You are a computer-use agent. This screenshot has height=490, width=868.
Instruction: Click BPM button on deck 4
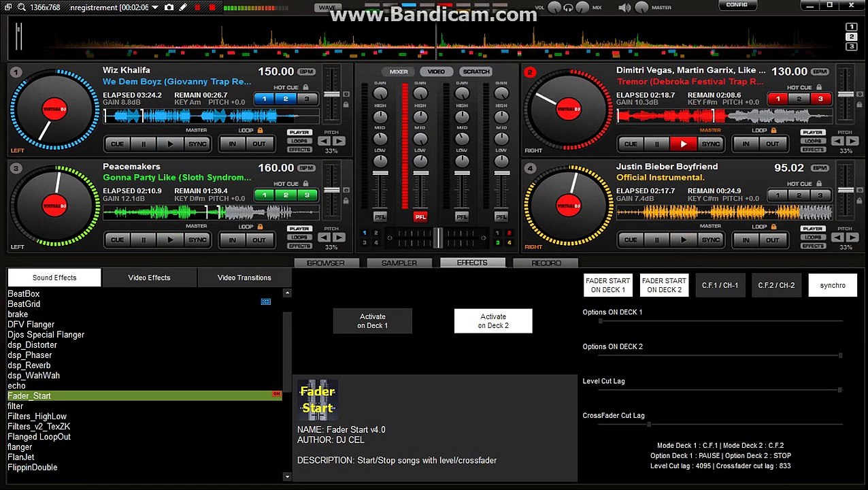[x=820, y=168]
